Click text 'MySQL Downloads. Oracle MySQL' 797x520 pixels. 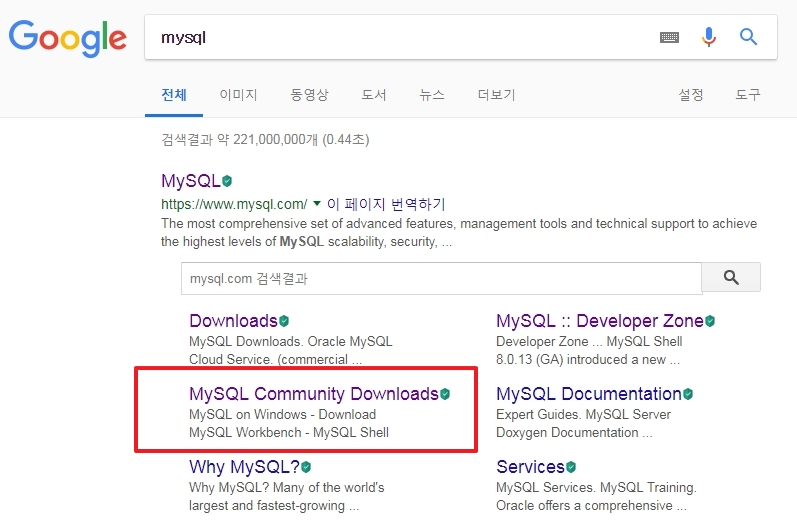pyautogui.click(x=291, y=341)
